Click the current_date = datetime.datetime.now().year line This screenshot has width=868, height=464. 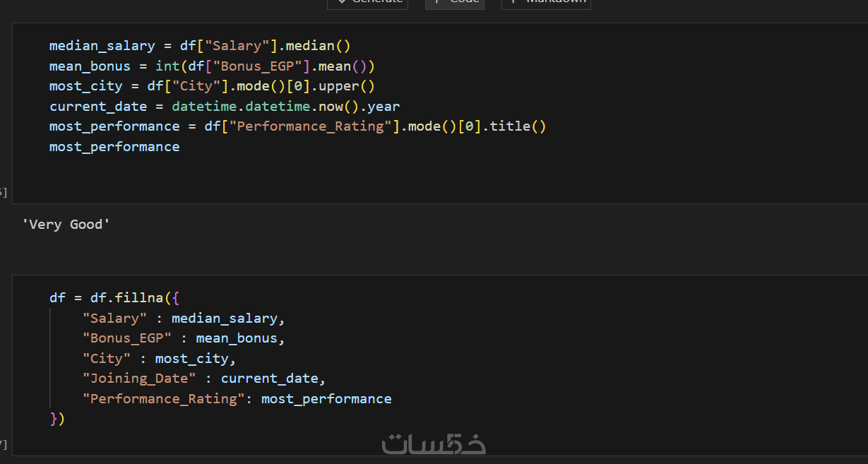click(x=225, y=107)
